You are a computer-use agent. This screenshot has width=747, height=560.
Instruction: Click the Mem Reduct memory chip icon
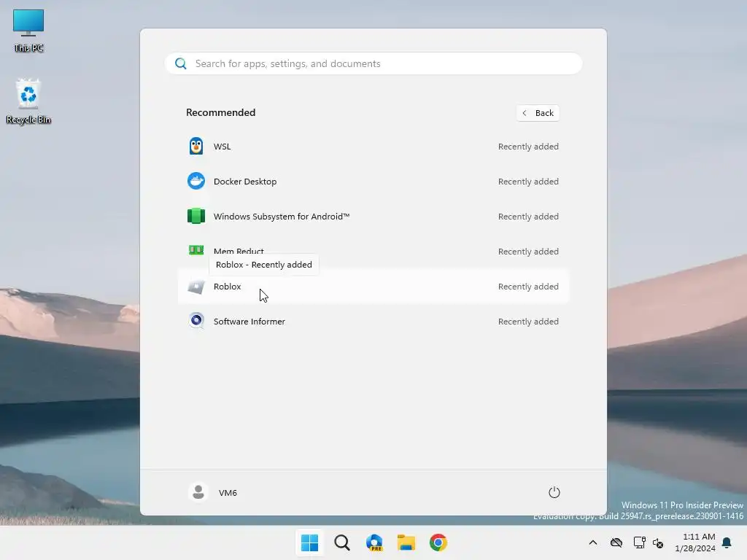[196, 250]
